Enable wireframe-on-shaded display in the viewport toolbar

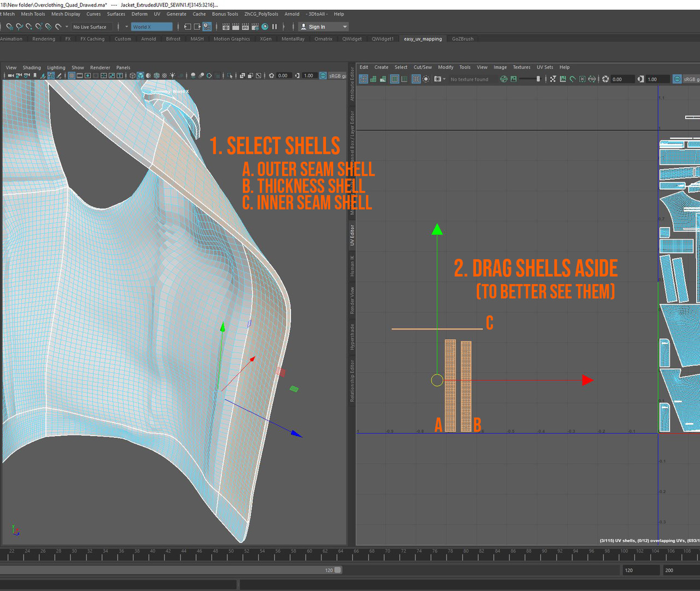pyautogui.click(x=149, y=76)
